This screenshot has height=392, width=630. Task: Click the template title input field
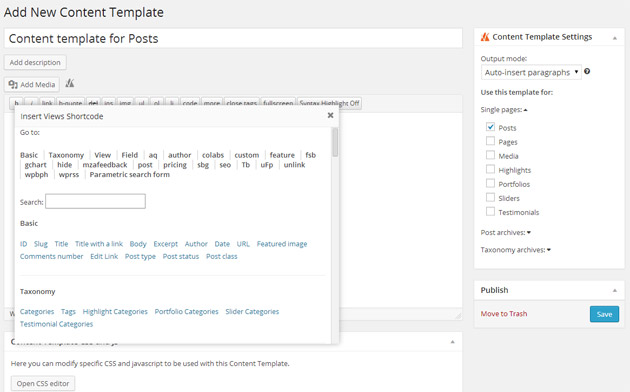coord(233,39)
